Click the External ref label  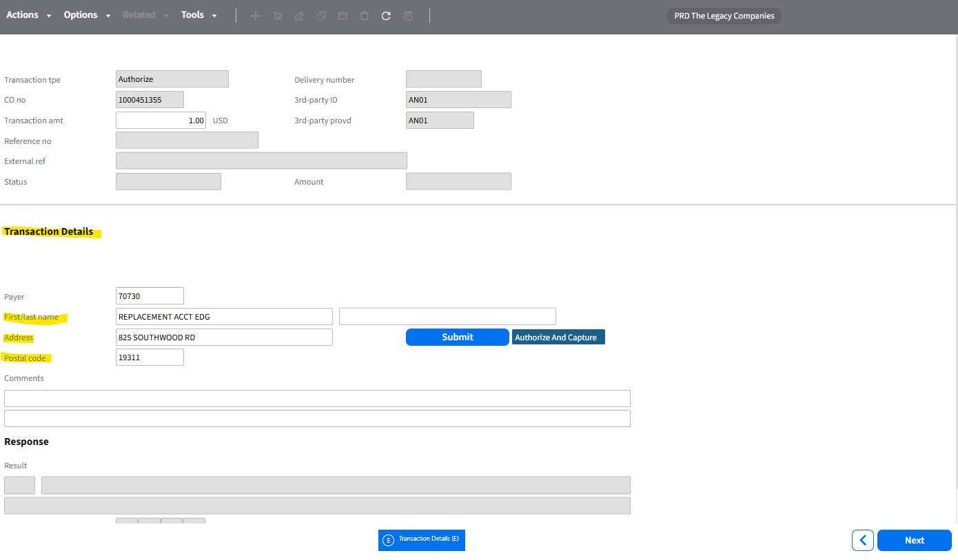click(x=25, y=161)
